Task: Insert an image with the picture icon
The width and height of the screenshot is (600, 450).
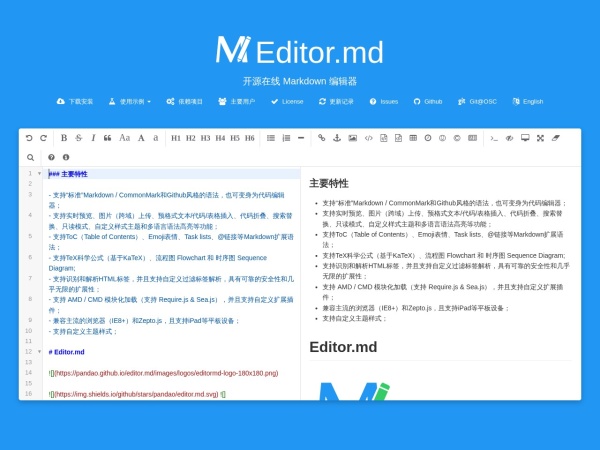Action: tap(352, 138)
